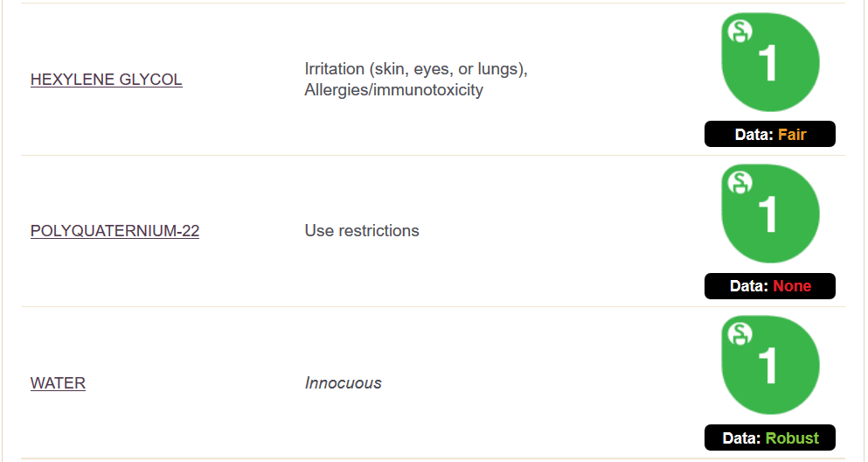Select the 'Data: Fair' black label

pos(770,134)
